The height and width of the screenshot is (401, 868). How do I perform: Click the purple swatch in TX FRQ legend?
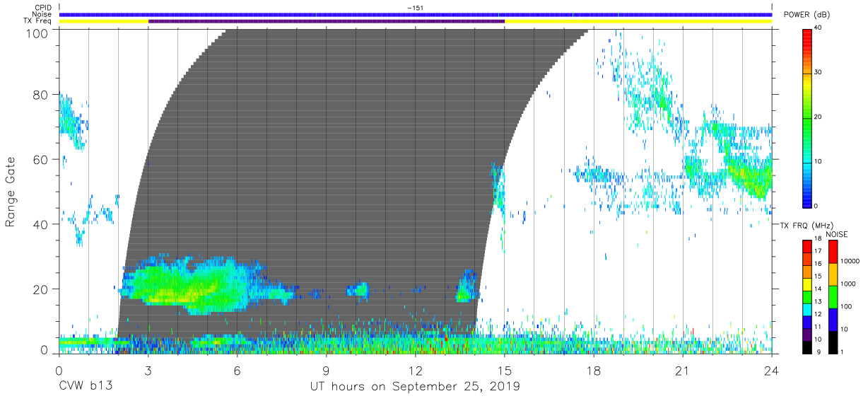(x=807, y=333)
